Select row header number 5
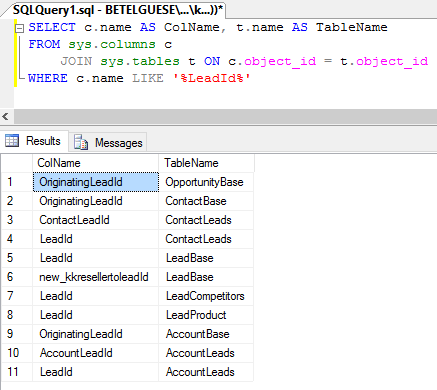The image size is (437, 390). point(17,258)
